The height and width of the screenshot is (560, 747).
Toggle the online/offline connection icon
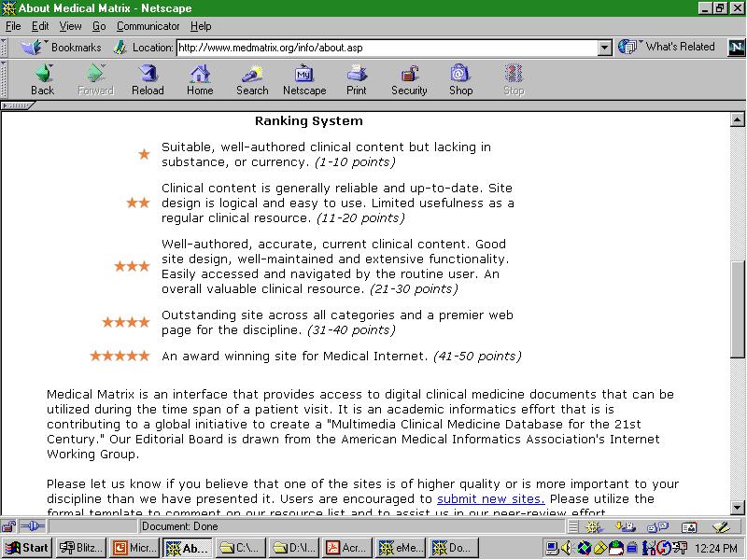click(33, 526)
